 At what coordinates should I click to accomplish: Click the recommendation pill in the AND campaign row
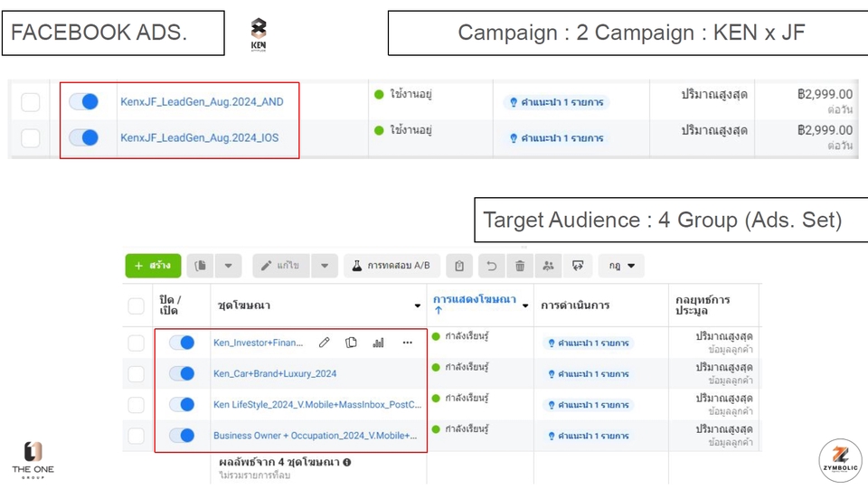(x=557, y=102)
